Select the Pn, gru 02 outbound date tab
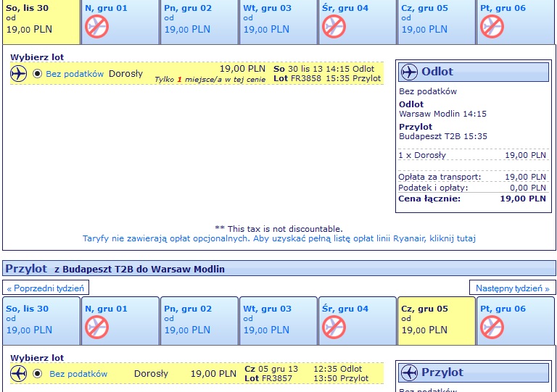 (x=199, y=22)
